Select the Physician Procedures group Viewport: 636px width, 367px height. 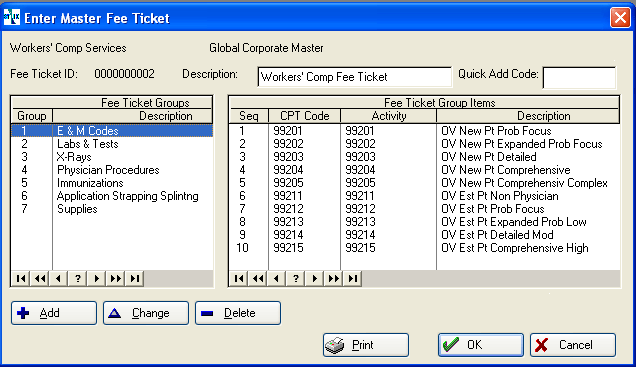point(112,170)
